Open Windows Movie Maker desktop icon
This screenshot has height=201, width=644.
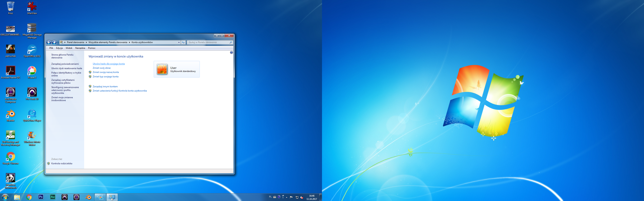click(32, 138)
